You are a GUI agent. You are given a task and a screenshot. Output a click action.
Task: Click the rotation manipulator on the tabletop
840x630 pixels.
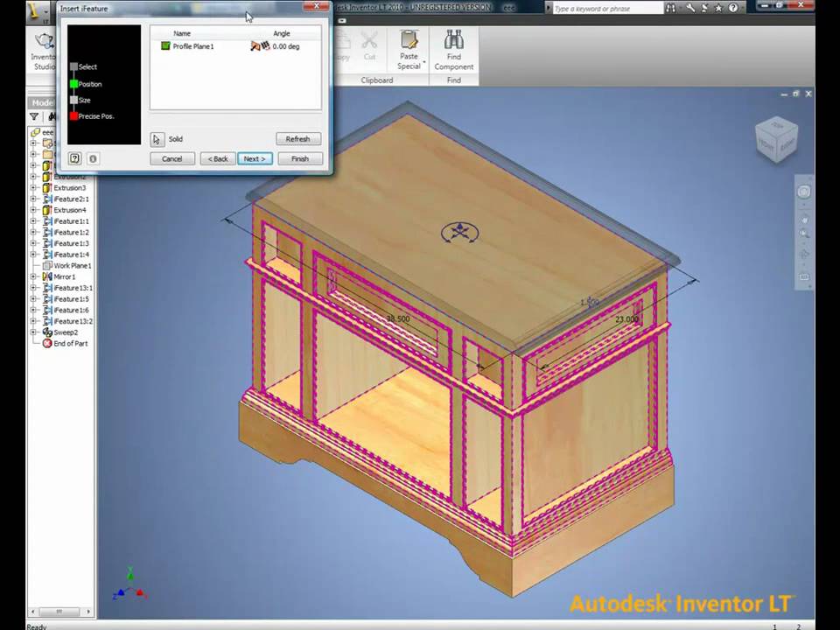pyautogui.click(x=459, y=233)
